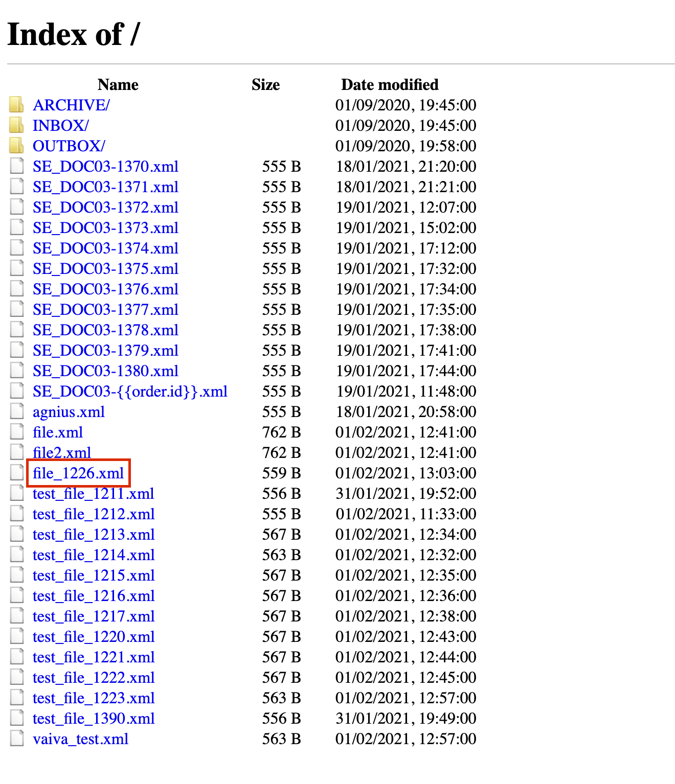The image size is (675, 784).
Task: Click the Size column header
Action: 265,85
